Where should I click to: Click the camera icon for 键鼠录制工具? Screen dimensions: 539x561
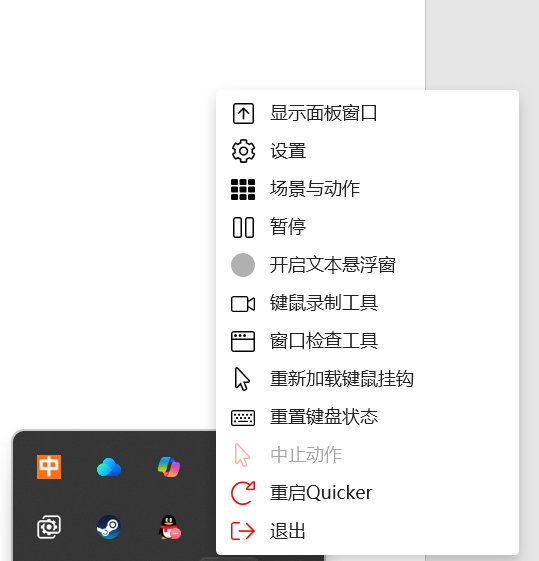(x=243, y=304)
